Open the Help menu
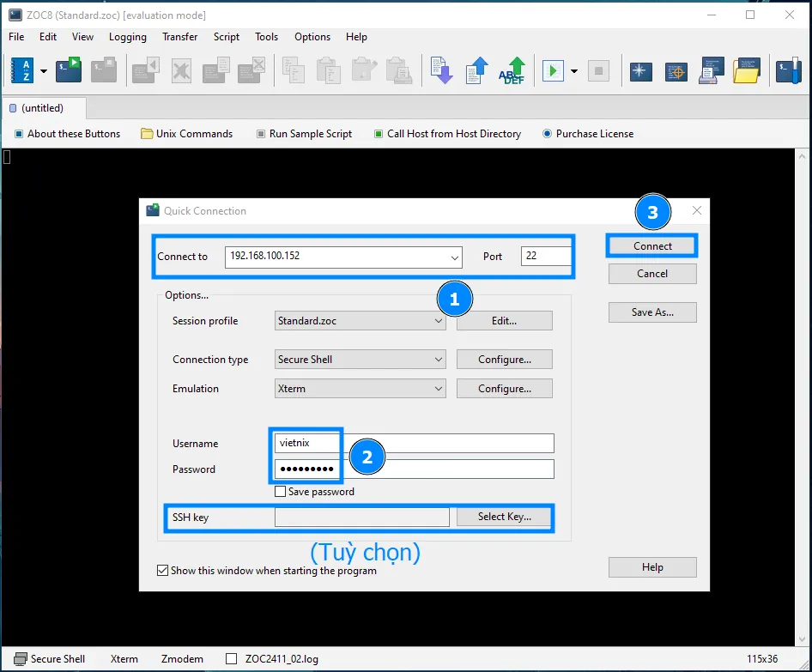Screen dimensions: 812x672 coord(357,37)
